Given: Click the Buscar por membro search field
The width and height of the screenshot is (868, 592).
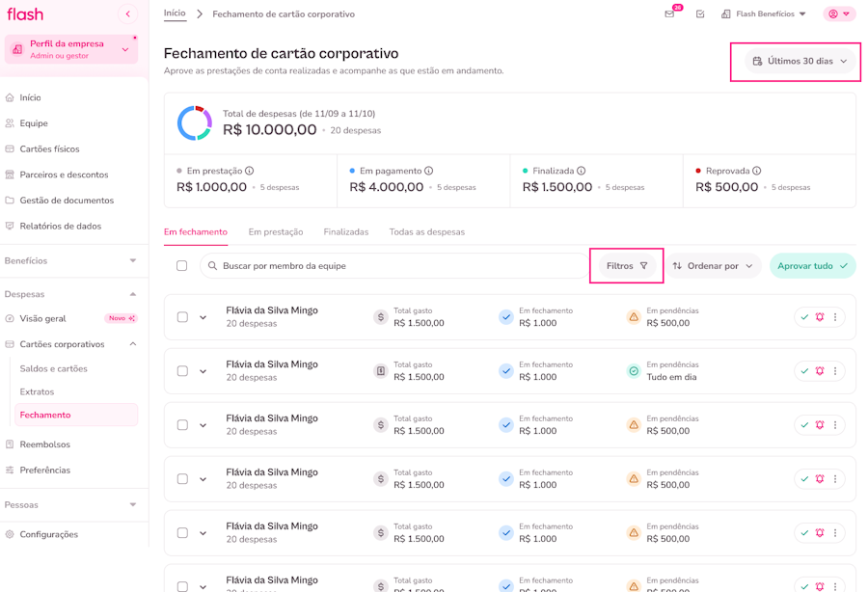Looking at the screenshot, I should [x=395, y=266].
